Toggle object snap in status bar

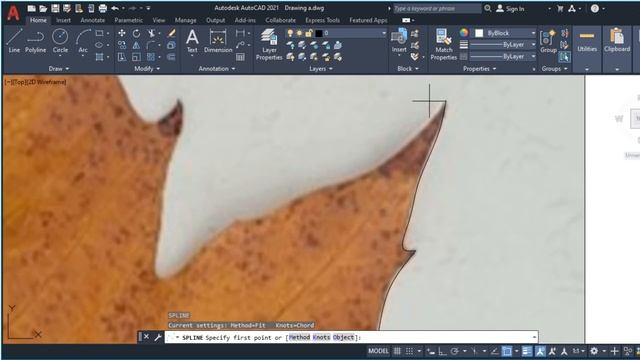click(x=507, y=351)
